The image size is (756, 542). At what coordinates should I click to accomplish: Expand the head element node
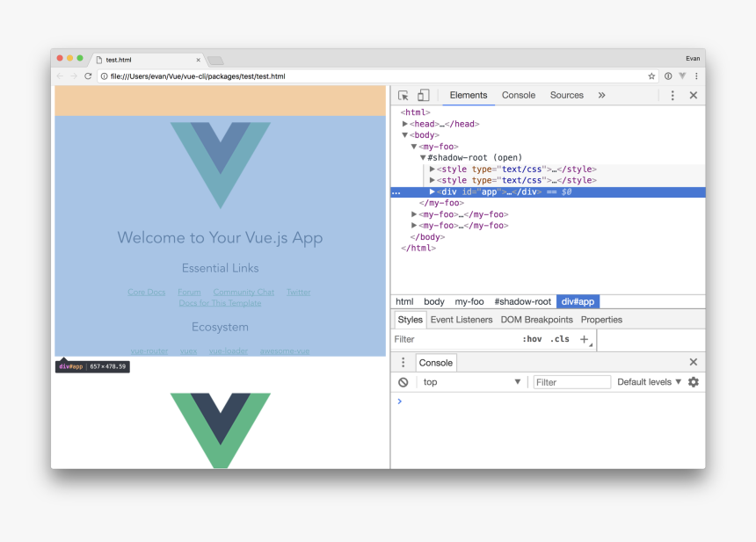(405, 124)
